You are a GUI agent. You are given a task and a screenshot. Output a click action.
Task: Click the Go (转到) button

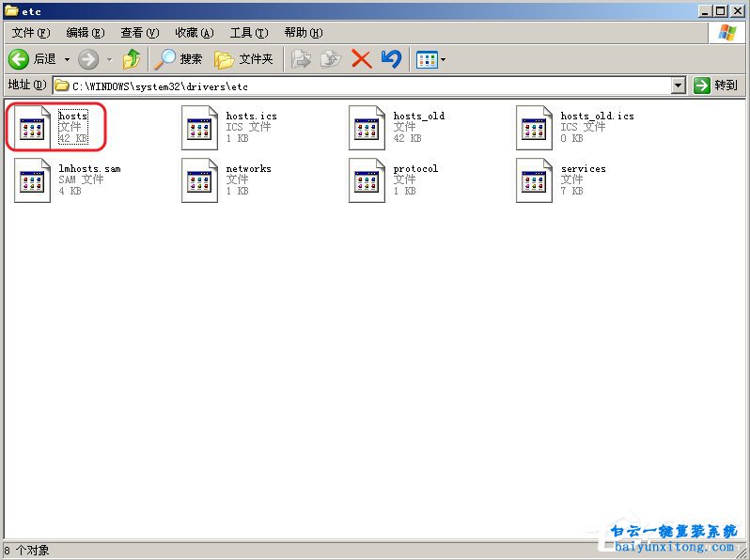716,86
